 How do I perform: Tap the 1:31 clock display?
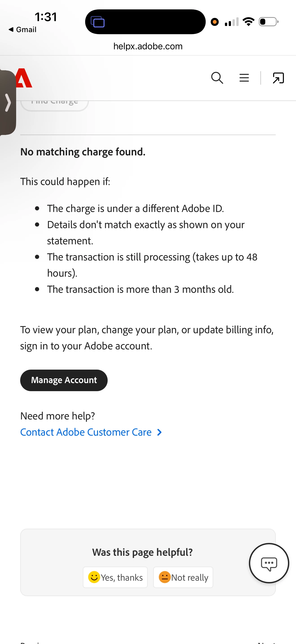(46, 17)
